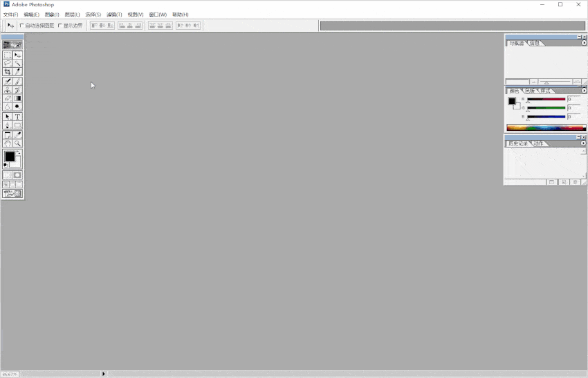
Task: Open the 帮助(H) menu
Action: click(180, 15)
